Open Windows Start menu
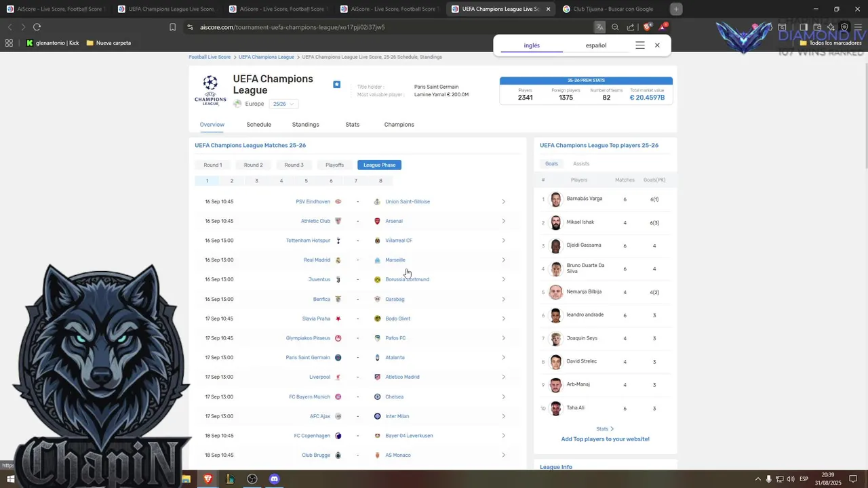 click(x=11, y=479)
